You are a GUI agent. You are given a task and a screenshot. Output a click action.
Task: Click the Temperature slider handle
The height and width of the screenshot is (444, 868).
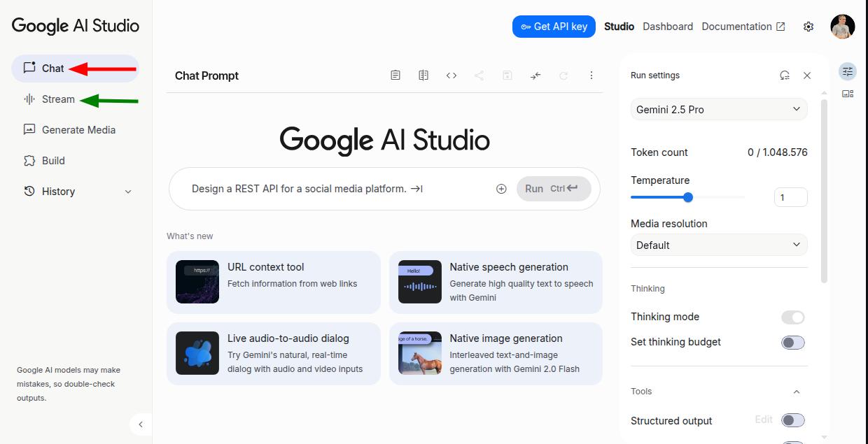[x=688, y=197]
